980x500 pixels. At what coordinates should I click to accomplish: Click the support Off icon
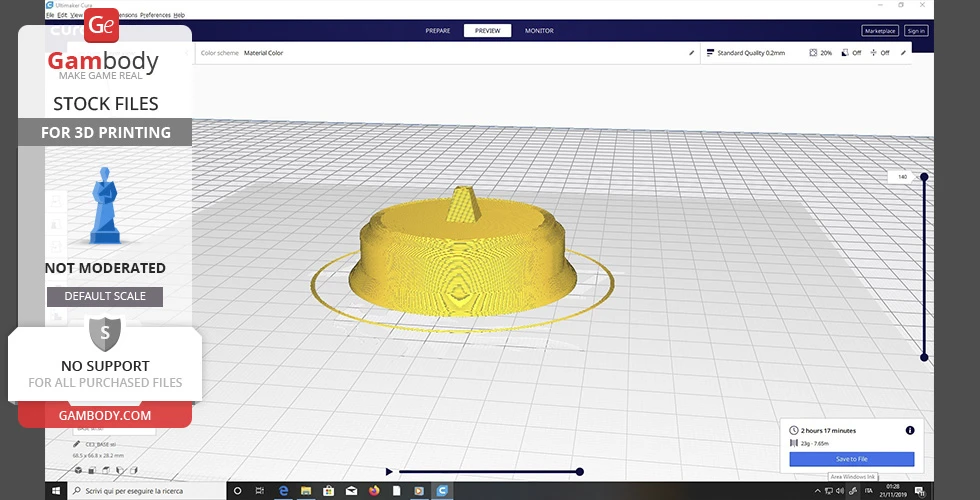coord(845,53)
